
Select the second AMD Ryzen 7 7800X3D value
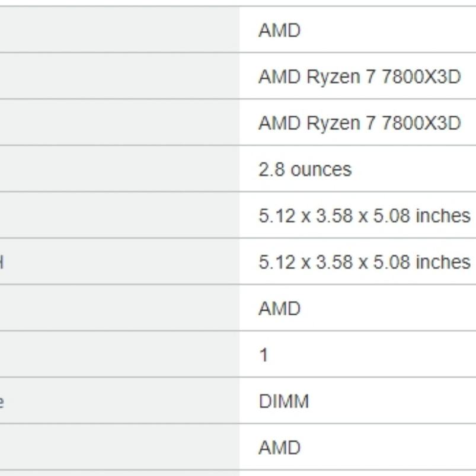pos(359,123)
